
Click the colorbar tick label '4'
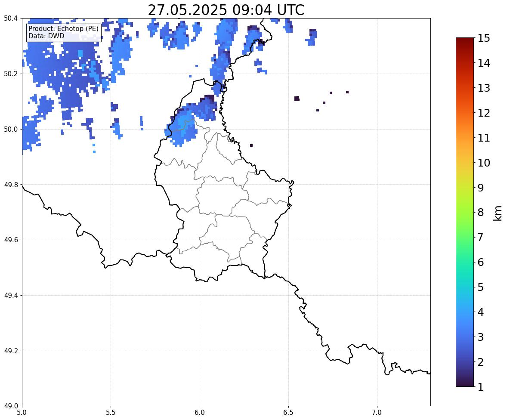480,312
